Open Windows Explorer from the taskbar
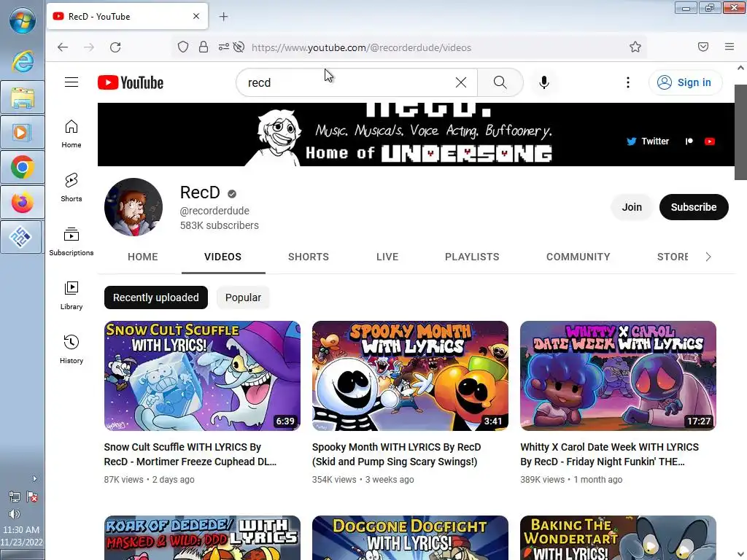Viewport: 747px width, 560px height. [x=23, y=98]
